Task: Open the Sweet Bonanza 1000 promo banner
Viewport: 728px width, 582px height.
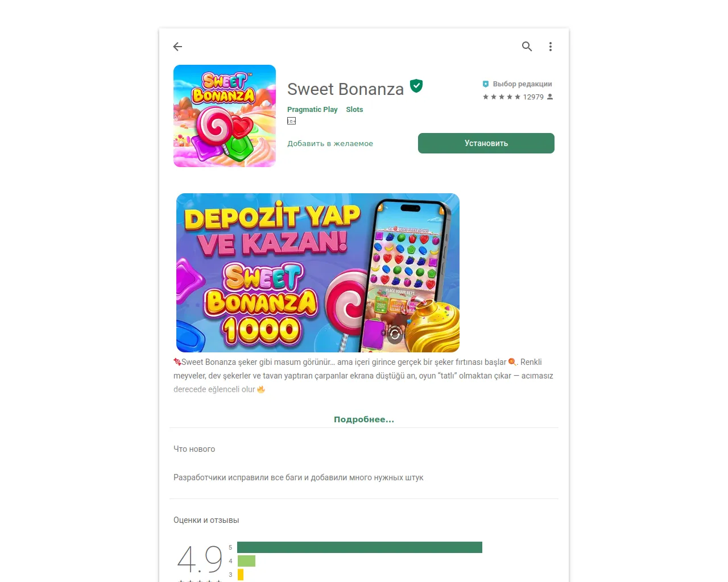Action: [x=318, y=273]
